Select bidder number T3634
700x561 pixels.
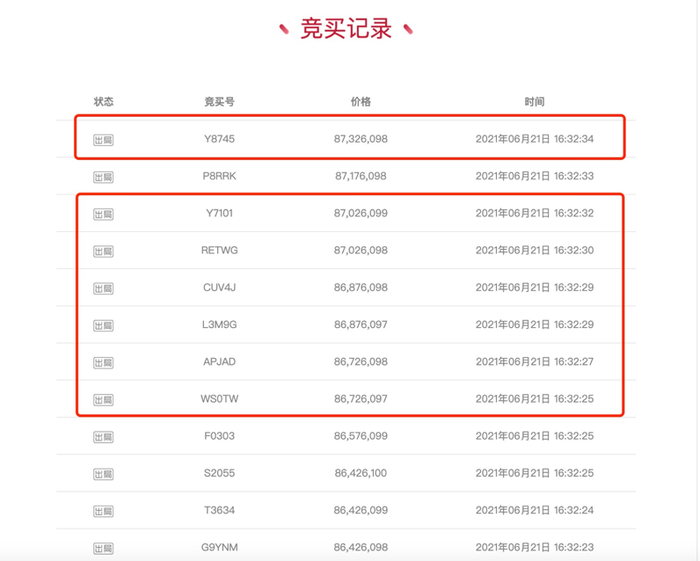tap(219, 510)
